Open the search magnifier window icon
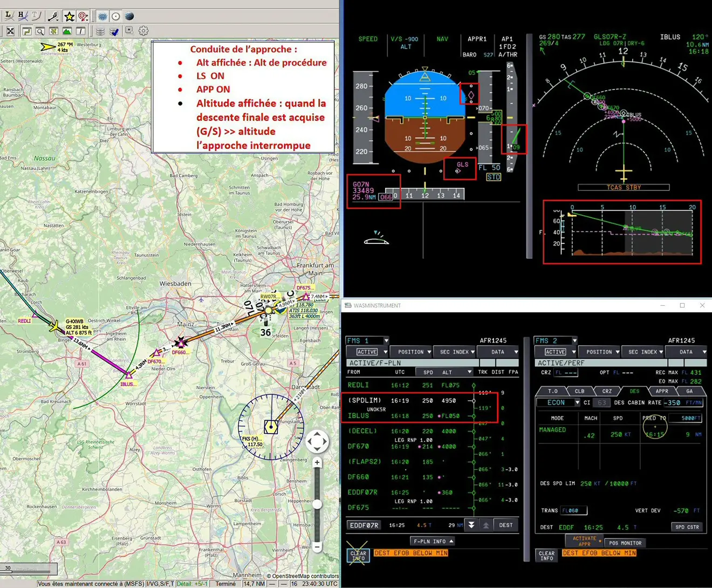 40,31
